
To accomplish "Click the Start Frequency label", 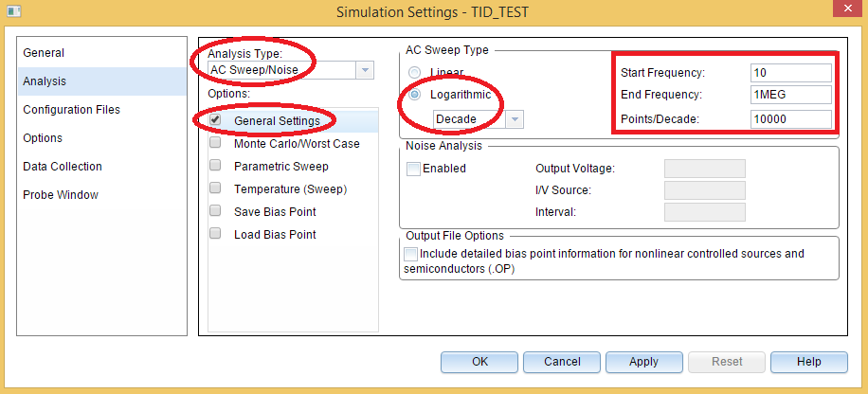I will [663, 73].
